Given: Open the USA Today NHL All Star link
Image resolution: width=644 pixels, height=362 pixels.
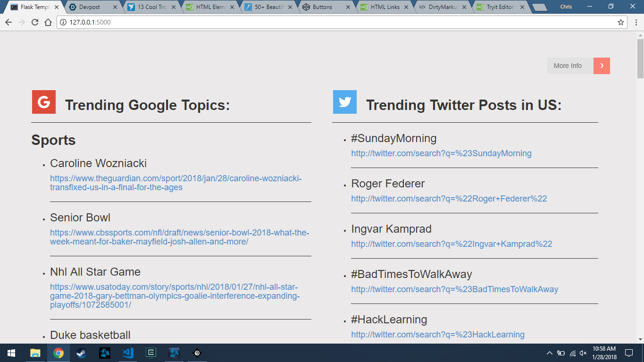Looking at the screenshot, I should click(175, 296).
